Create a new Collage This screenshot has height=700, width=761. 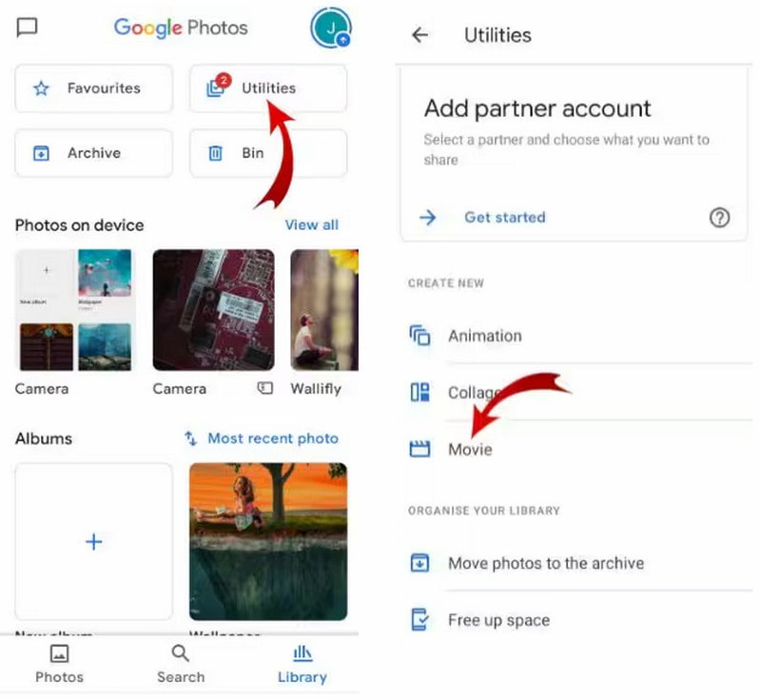point(476,393)
